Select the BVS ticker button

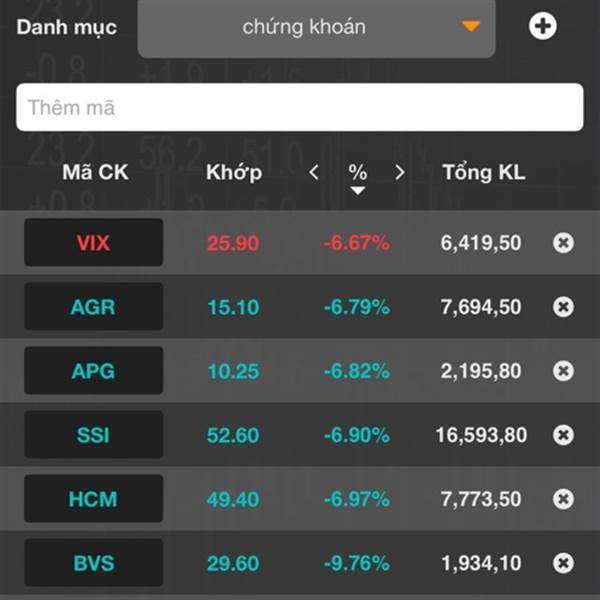click(94, 562)
